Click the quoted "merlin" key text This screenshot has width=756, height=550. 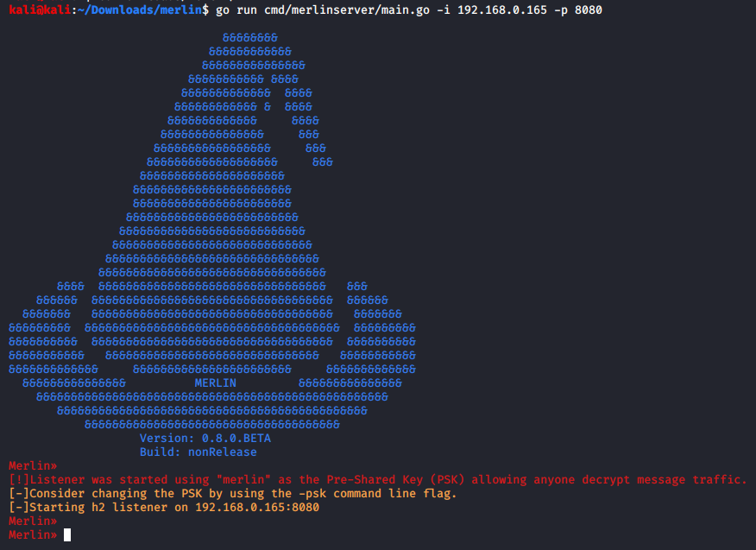243,479
